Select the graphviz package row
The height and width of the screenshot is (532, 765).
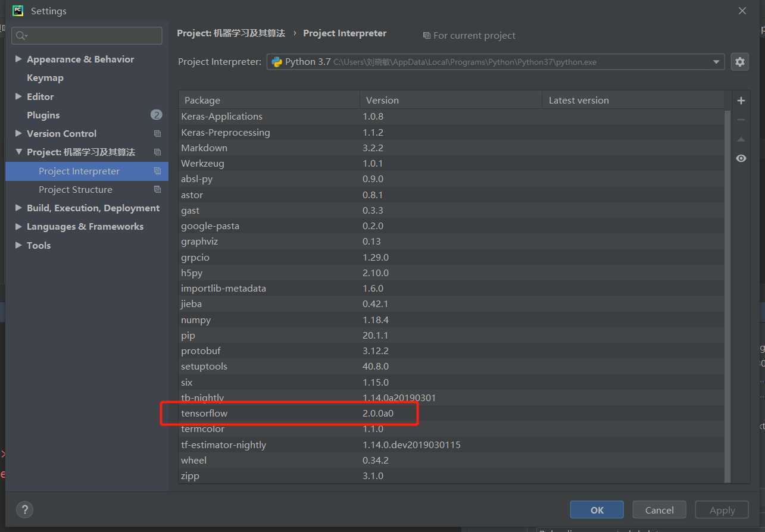coord(451,241)
